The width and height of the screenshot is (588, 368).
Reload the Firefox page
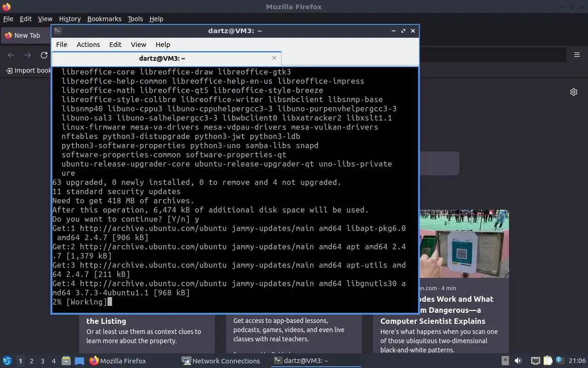click(x=44, y=55)
